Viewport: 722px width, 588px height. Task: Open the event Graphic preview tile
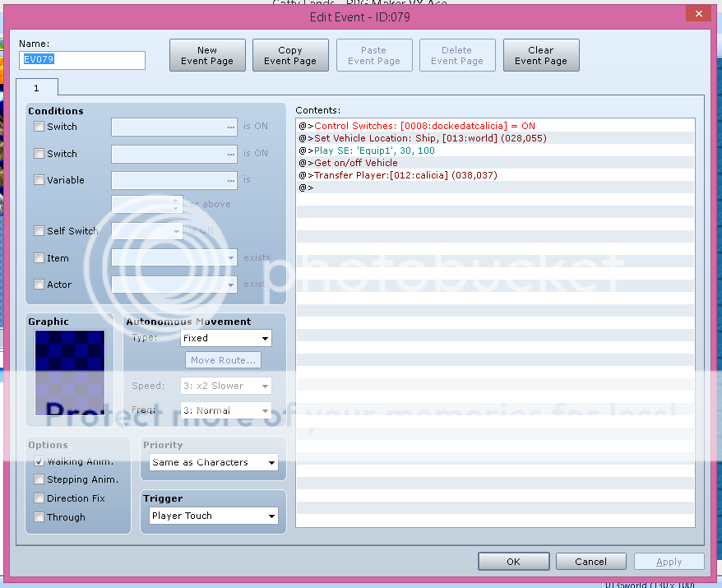click(70, 373)
